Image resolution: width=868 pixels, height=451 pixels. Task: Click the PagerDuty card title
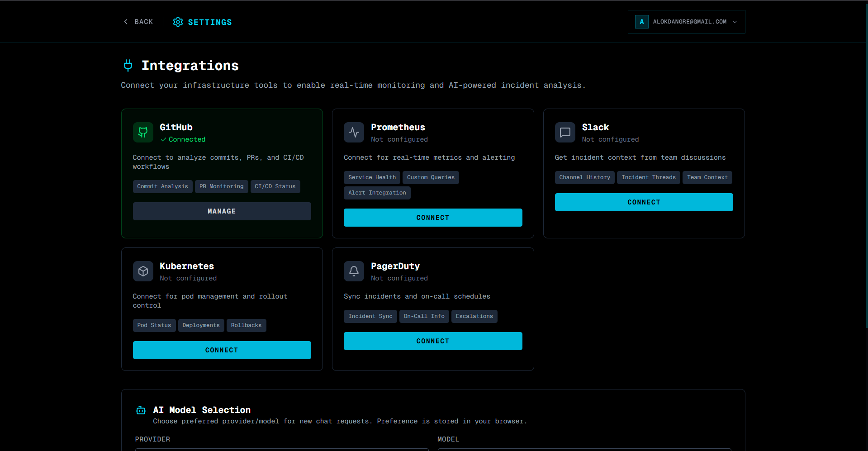(x=395, y=266)
